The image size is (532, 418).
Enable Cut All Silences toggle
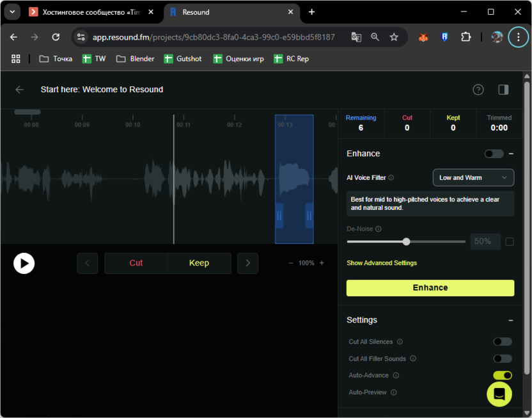coord(502,342)
